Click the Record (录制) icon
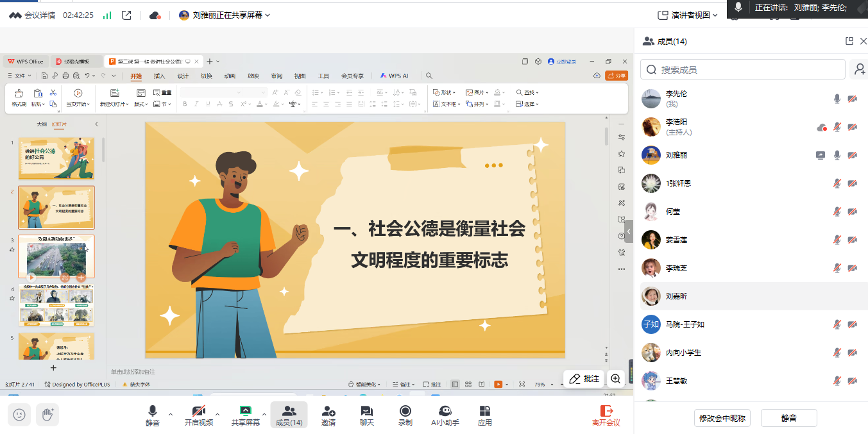This screenshot has width=868, height=434. tap(405, 415)
